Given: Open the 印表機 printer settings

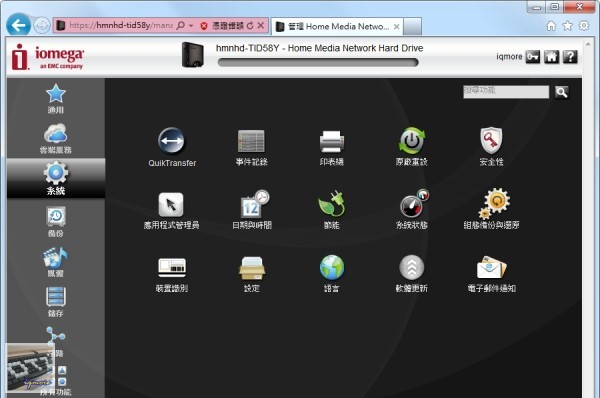Looking at the screenshot, I should [332, 147].
